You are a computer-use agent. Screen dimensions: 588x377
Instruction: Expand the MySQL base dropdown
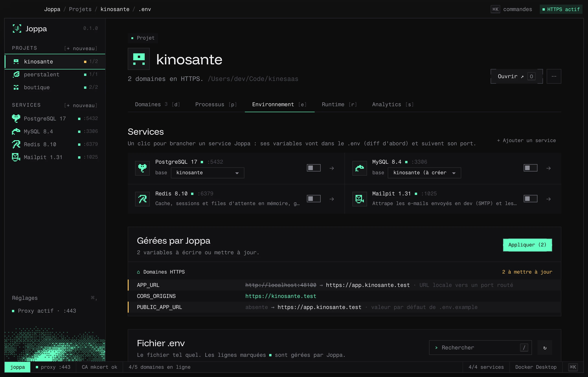(424, 173)
